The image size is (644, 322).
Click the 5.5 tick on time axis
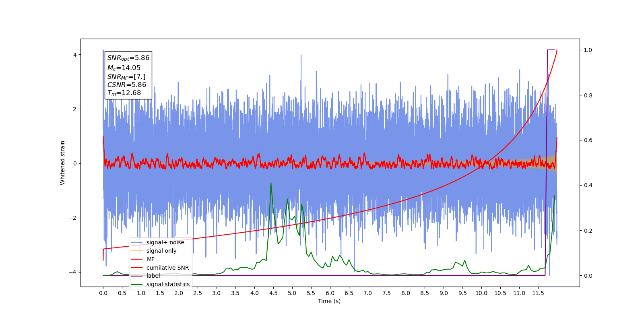(311, 293)
